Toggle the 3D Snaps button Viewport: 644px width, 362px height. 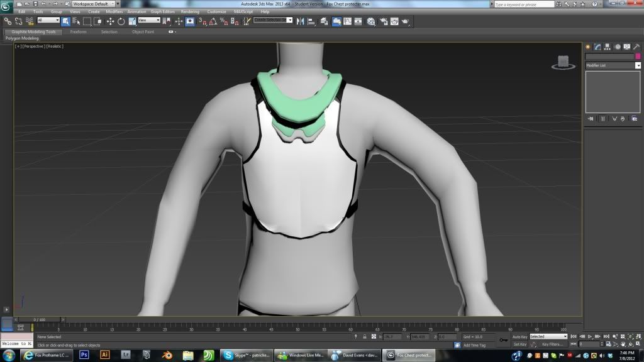point(203,21)
